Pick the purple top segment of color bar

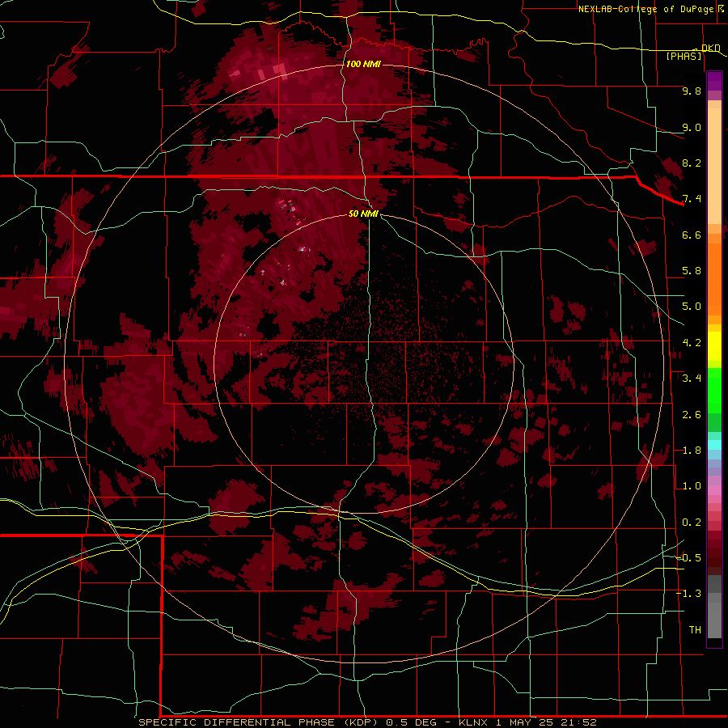(x=714, y=81)
